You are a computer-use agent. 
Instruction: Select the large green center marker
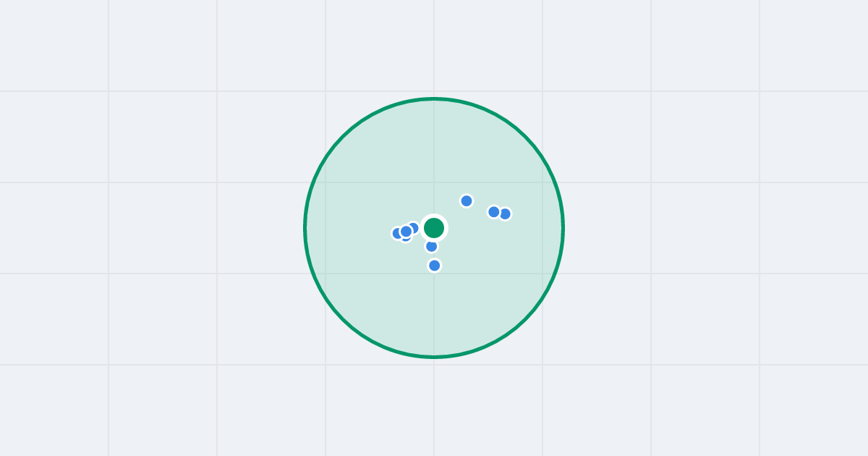click(434, 228)
